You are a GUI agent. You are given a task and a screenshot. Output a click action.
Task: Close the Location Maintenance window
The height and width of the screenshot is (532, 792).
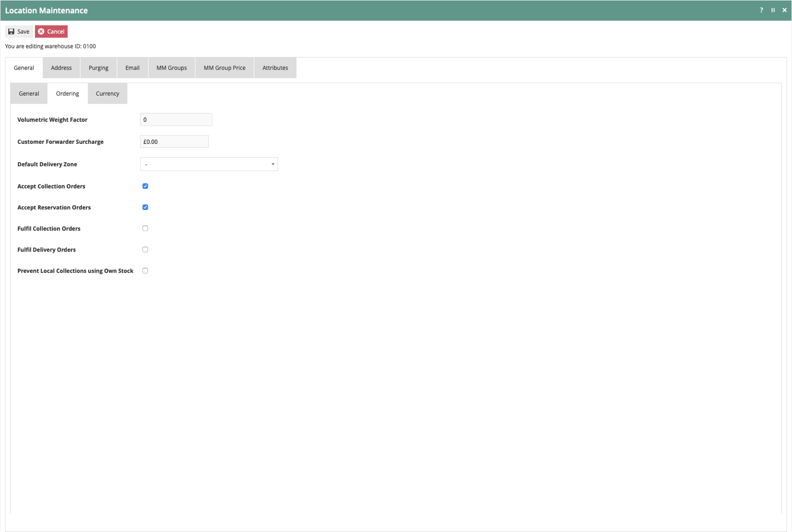(785, 10)
